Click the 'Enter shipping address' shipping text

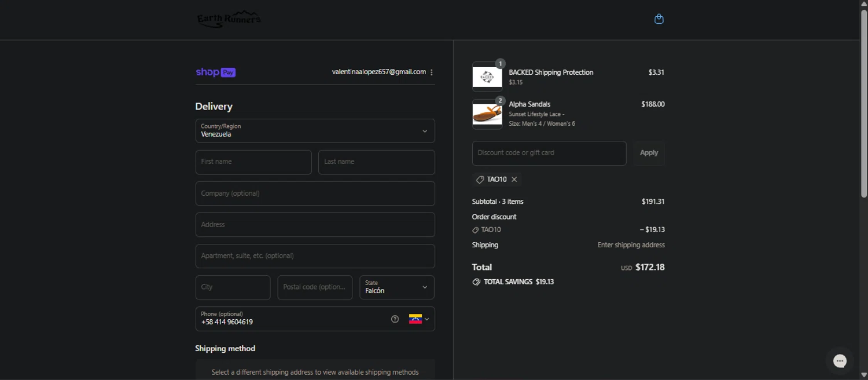[x=631, y=245]
